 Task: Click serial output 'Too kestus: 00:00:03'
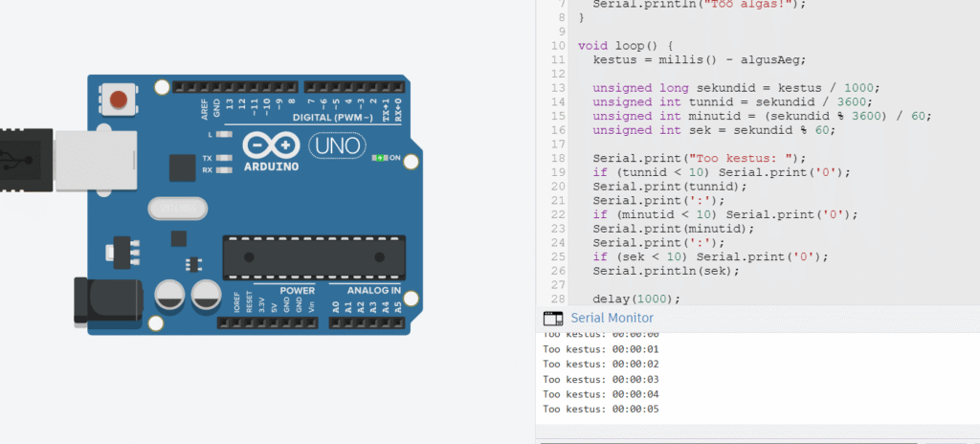click(601, 379)
